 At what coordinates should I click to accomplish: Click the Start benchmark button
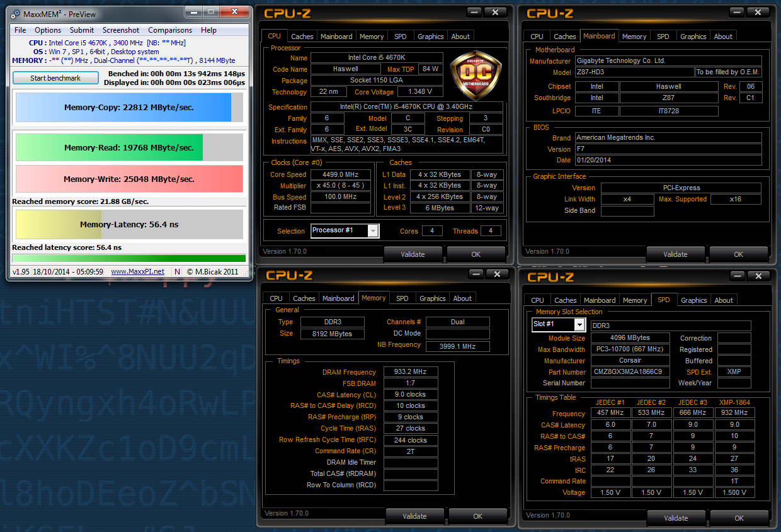(55, 78)
